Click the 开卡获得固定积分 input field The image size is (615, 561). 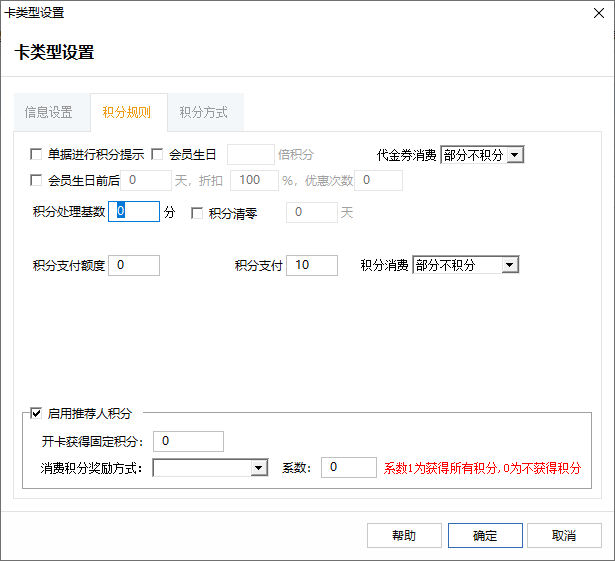tap(188, 441)
